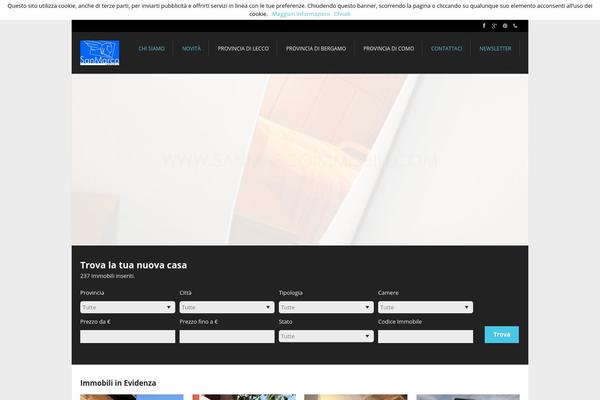Close cookie banner with Chiudi
The height and width of the screenshot is (400, 600).
[x=342, y=14]
